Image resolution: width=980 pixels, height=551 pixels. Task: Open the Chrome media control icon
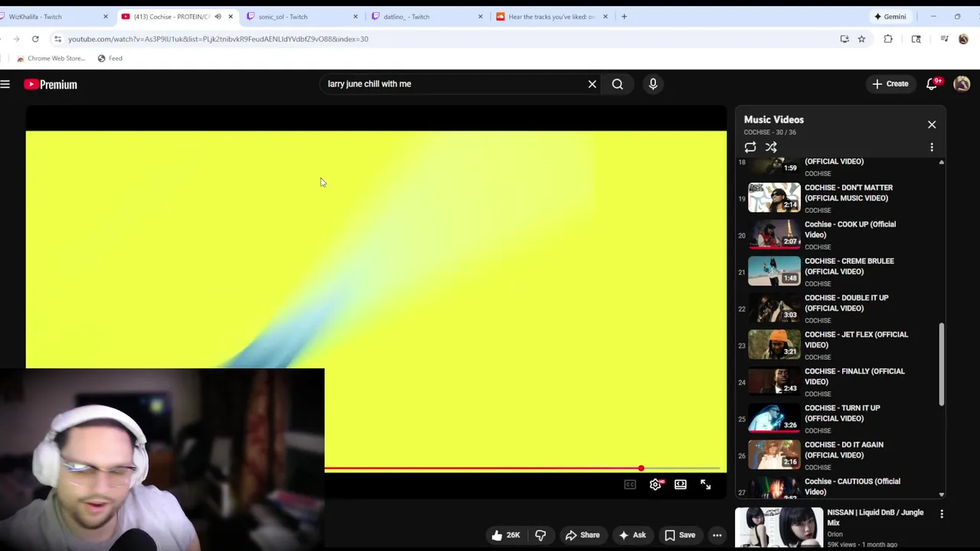point(945,39)
